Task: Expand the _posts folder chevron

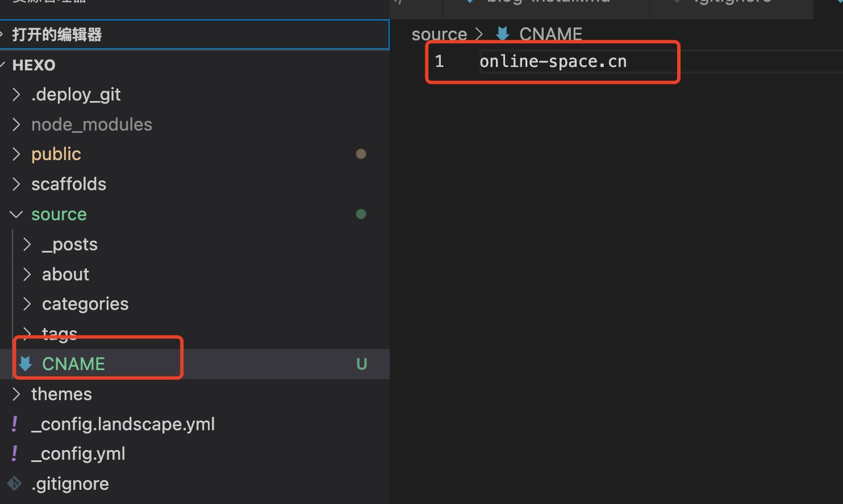Action: click(x=27, y=244)
